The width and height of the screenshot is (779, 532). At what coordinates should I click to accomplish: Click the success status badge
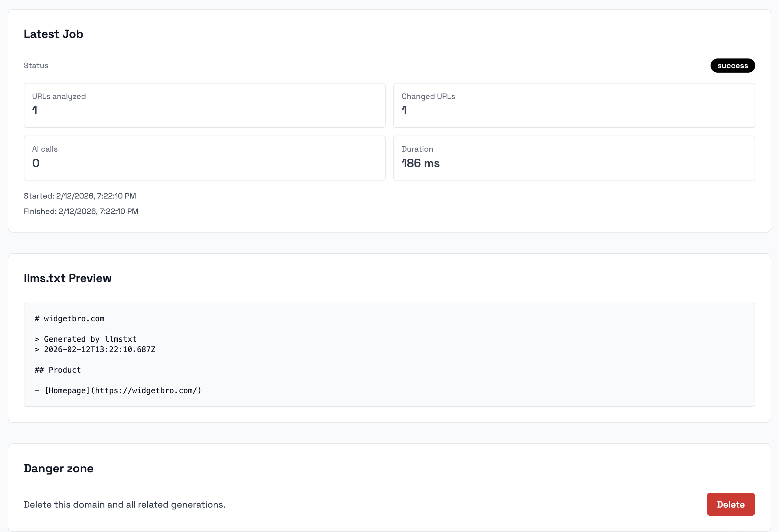pyautogui.click(x=732, y=66)
